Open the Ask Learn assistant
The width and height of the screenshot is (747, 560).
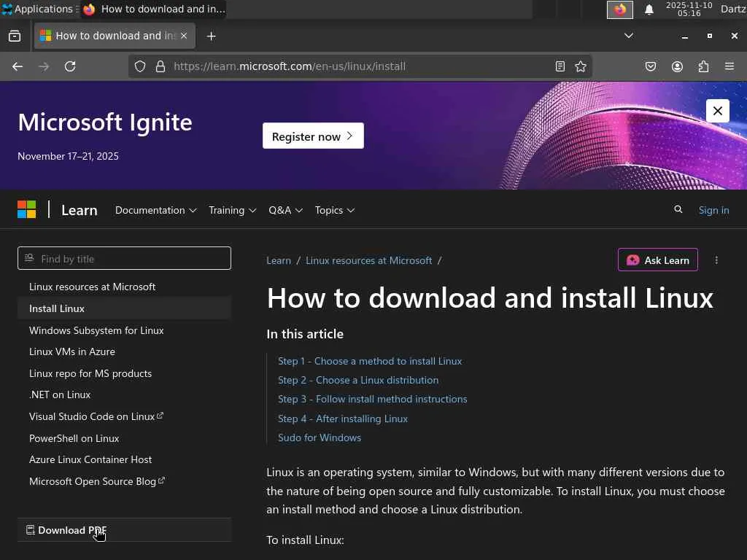click(658, 260)
